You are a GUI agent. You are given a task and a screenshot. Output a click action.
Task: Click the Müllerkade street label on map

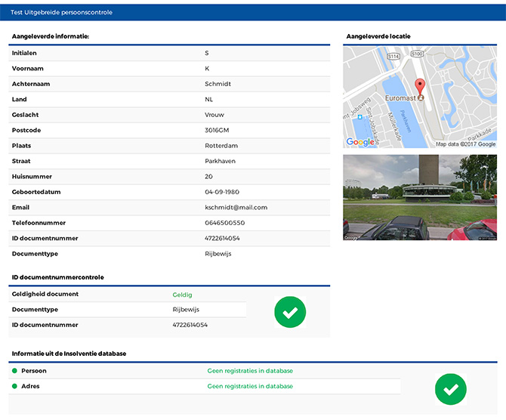point(394,126)
